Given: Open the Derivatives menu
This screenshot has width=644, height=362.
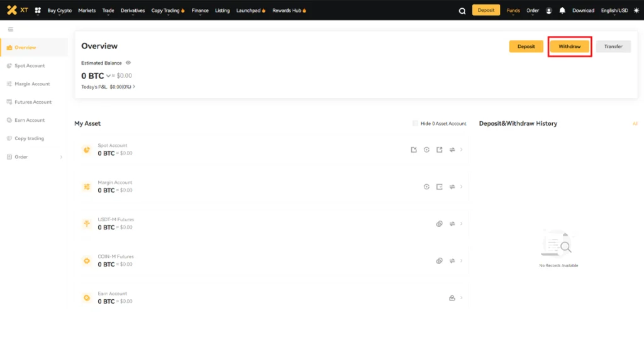Looking at the screenshot, I should (133, 11).
